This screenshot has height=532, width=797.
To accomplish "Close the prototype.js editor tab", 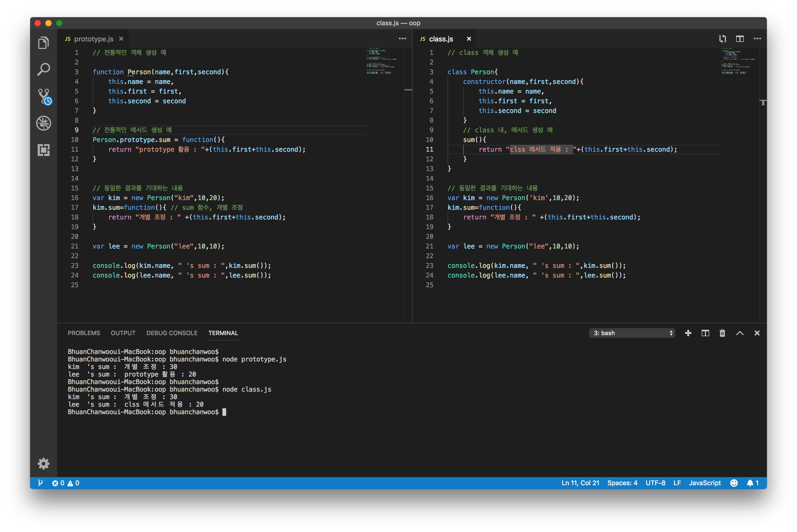I will tap(121, 39).
